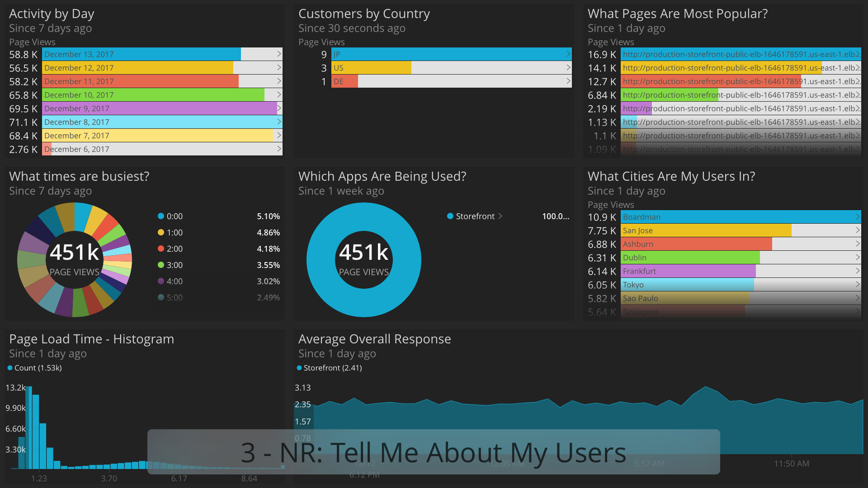Select the Dublin city bar
The height and width of the screenshot is (488, 868).
pyautogui.click(x=690, y=258)
